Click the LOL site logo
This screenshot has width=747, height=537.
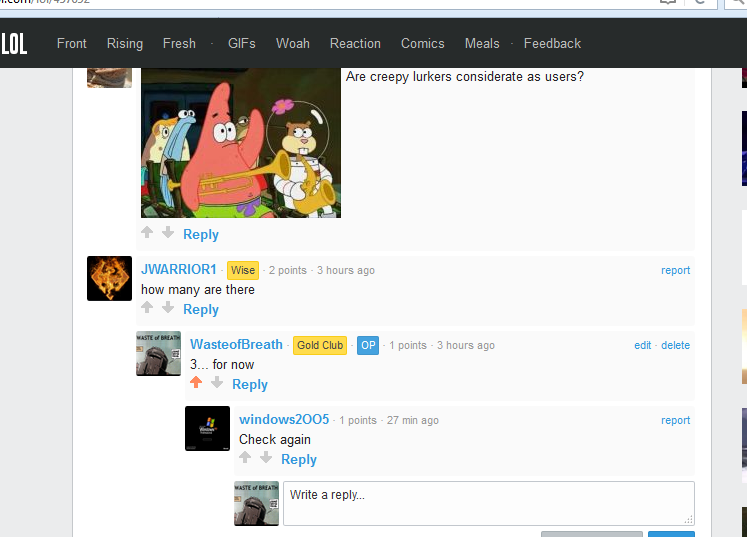[x=14, y=44]
